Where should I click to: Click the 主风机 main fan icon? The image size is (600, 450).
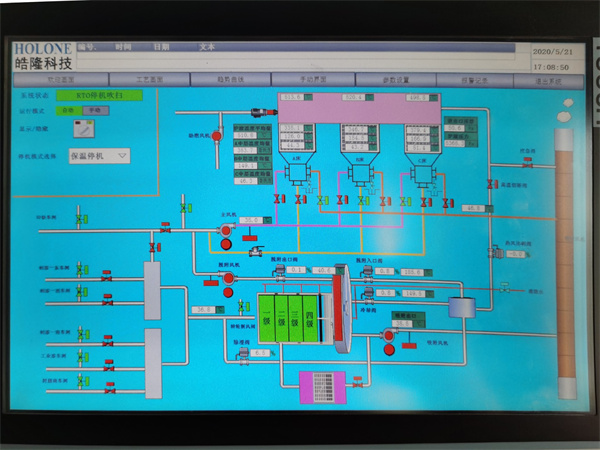226,231
